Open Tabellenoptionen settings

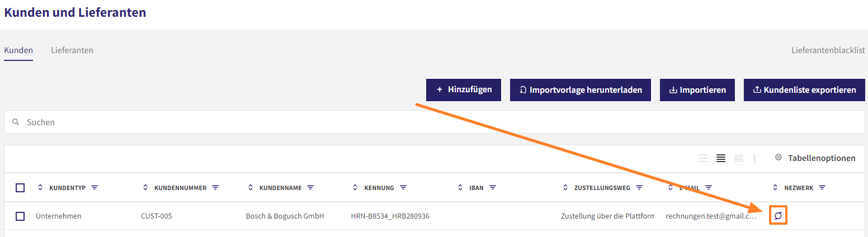click(815, 158)
